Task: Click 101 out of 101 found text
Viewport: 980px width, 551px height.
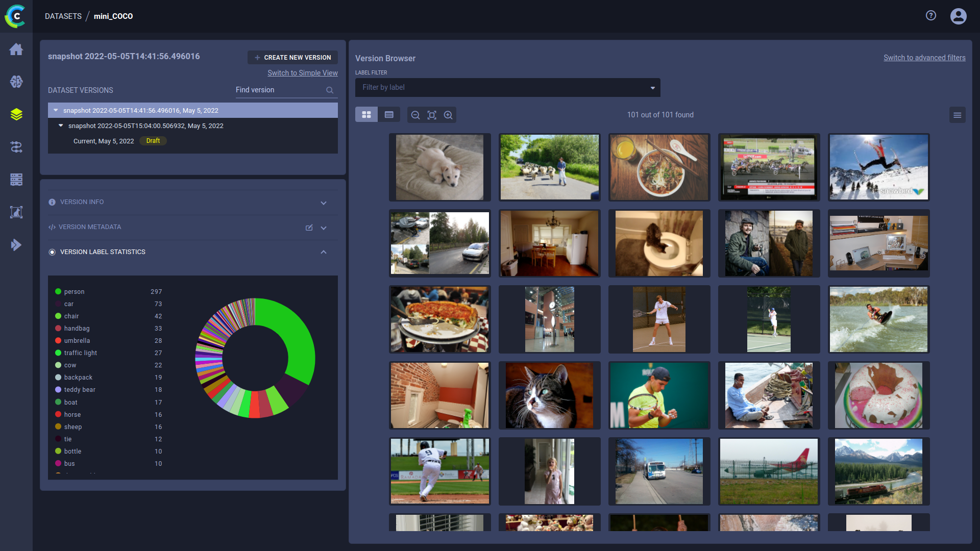Action: tap(660, 115)
